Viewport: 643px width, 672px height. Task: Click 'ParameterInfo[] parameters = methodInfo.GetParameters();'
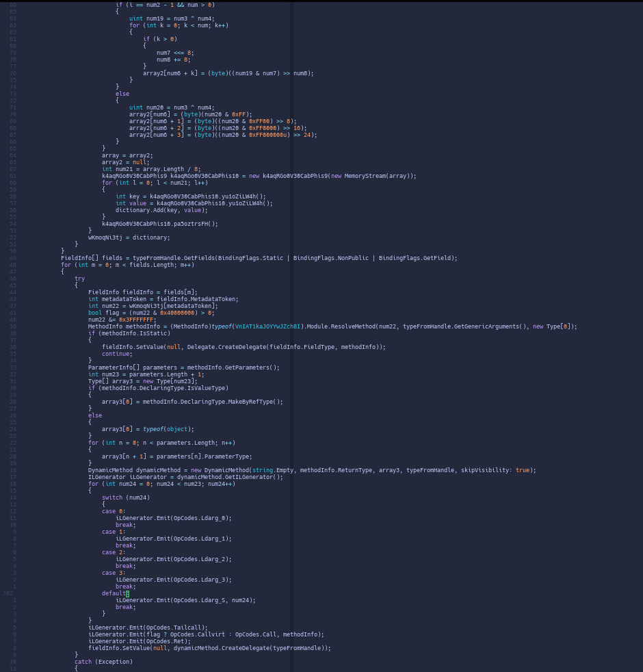click(184, 368)
